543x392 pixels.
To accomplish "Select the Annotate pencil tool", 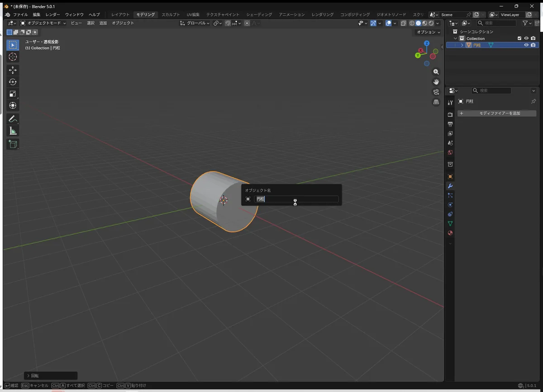I will pos(13,119).
